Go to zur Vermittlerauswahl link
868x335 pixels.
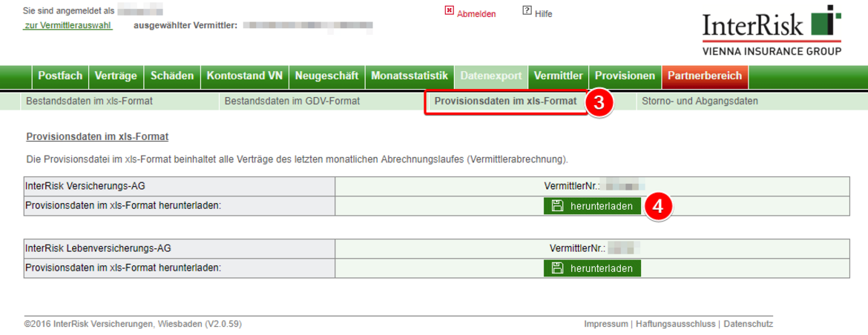coord(68,26)
